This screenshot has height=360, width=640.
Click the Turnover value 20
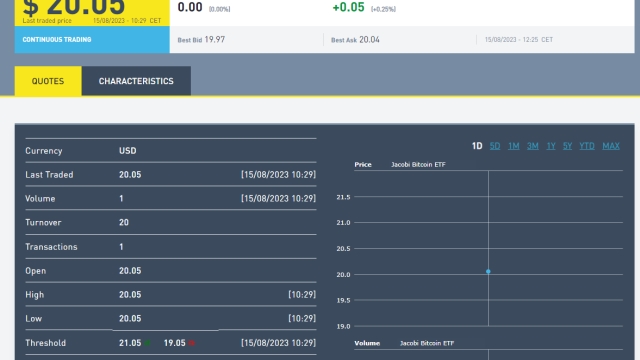pyautogui.click(x=124, y=222)
